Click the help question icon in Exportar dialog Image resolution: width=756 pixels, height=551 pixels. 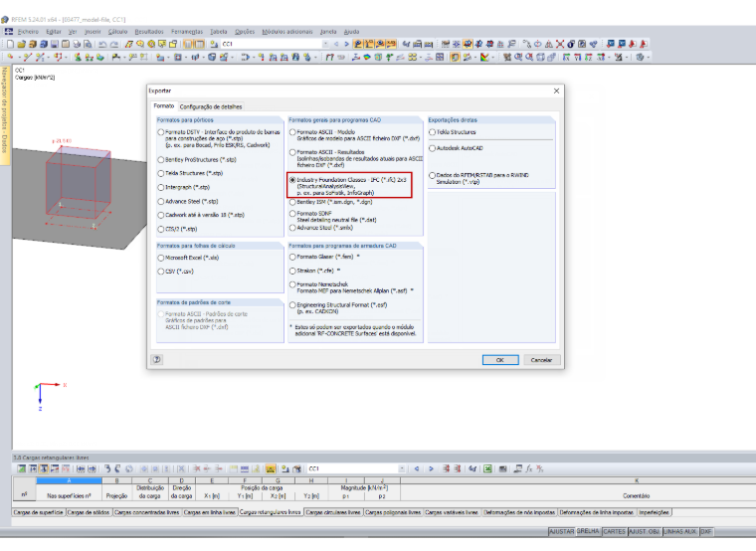(x=157, y=360)
